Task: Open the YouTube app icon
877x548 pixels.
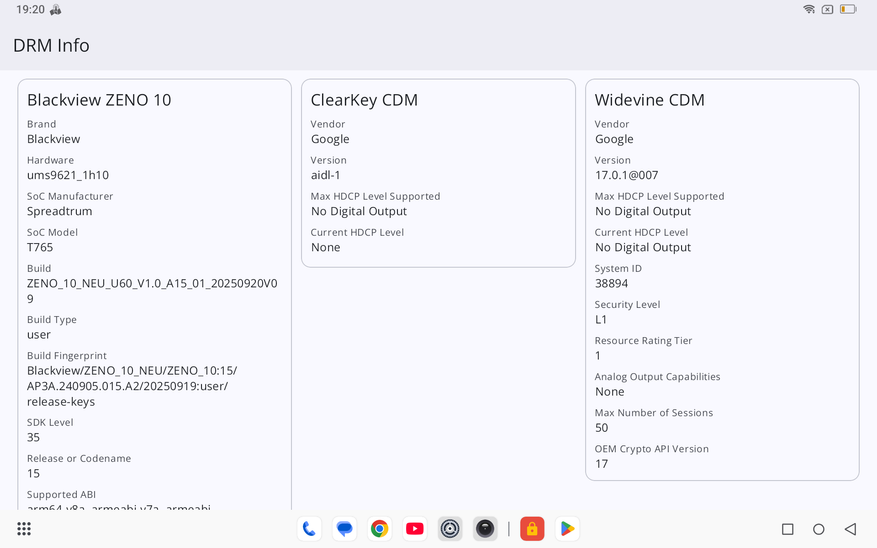Action: pyautogui.click(x=415, y=529)
